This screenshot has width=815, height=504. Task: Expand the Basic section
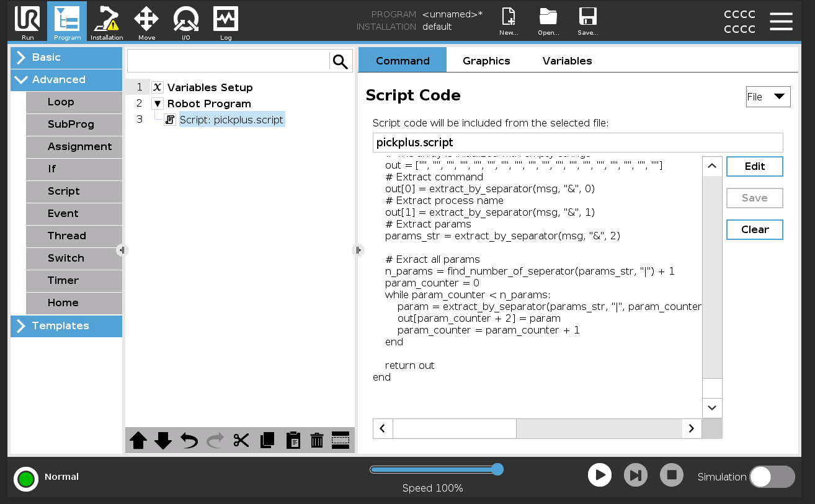(x=66, y=58)
